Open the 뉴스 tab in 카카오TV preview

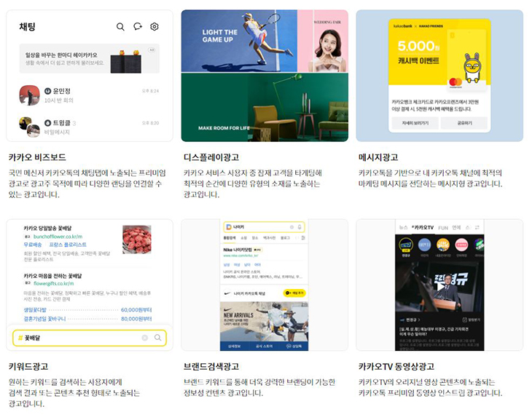tap(403, 227)
